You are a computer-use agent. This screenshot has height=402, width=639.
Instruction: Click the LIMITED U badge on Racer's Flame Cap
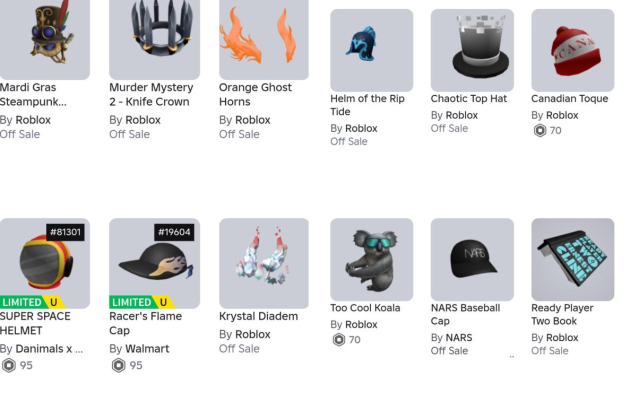pos(142,302)
